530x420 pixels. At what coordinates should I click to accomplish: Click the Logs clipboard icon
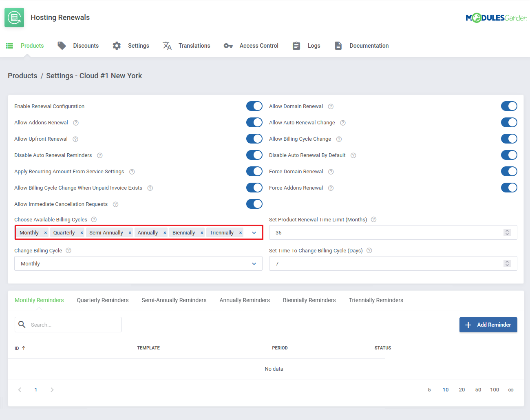296,46
